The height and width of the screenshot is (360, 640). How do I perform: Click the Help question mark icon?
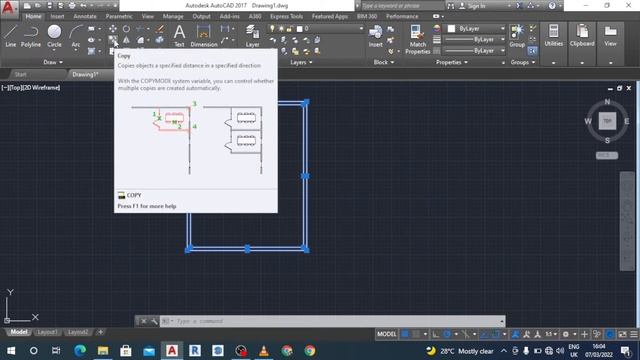pyautogui.click(x=552, y=6)
